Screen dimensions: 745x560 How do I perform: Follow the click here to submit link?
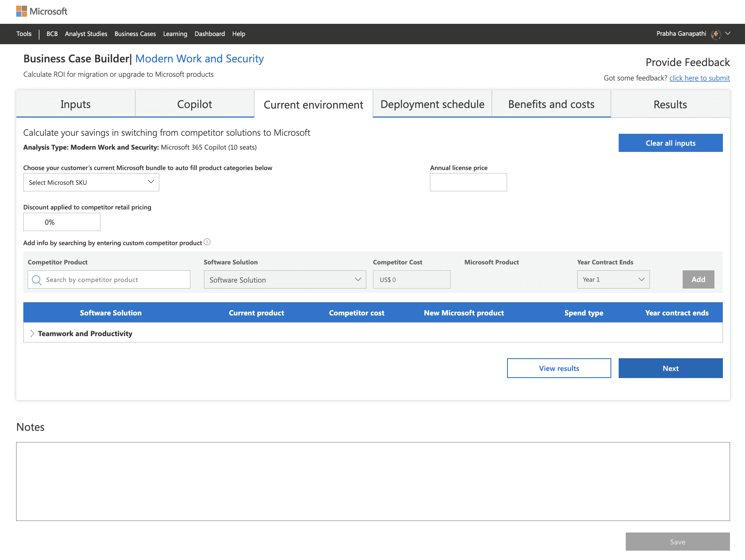[699, 78]
